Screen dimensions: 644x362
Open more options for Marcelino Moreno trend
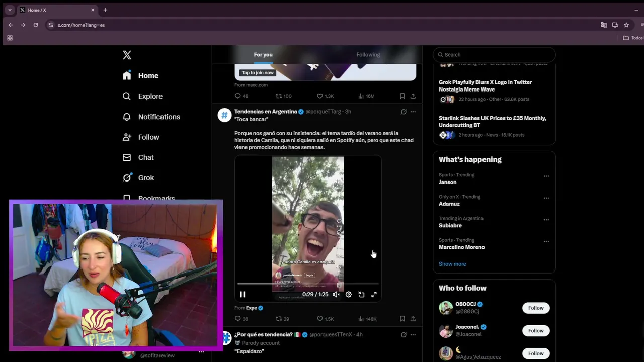pos(546,241)
